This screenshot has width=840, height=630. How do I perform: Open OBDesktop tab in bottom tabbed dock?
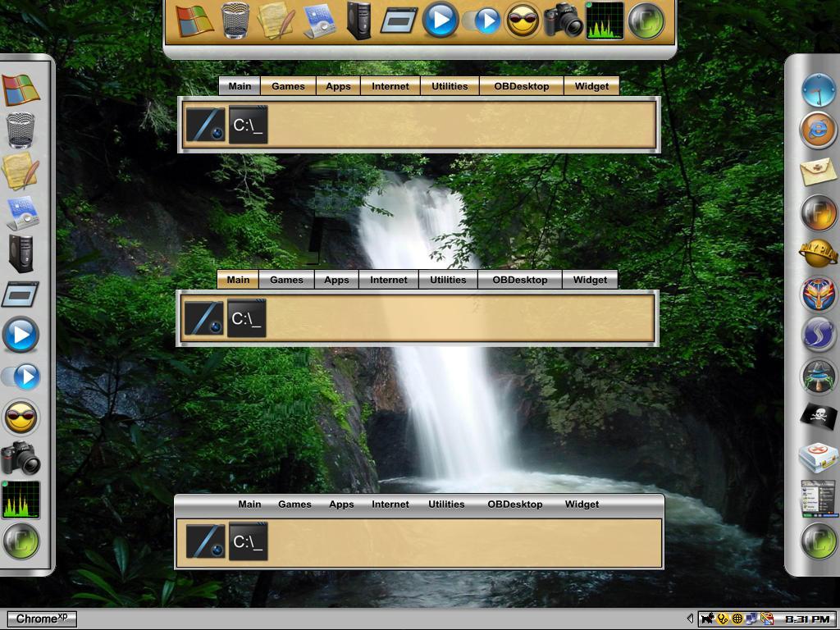point(515,504)
